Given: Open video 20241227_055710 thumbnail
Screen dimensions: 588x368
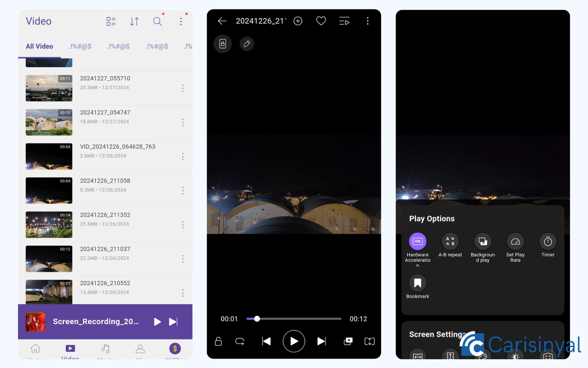Looking at the screenshot, I should click(x=49, y=88).
